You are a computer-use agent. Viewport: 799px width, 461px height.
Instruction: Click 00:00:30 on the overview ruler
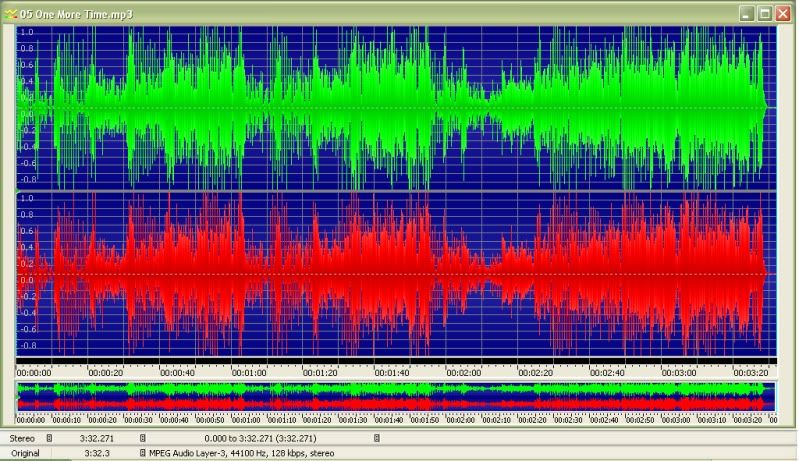139,420
